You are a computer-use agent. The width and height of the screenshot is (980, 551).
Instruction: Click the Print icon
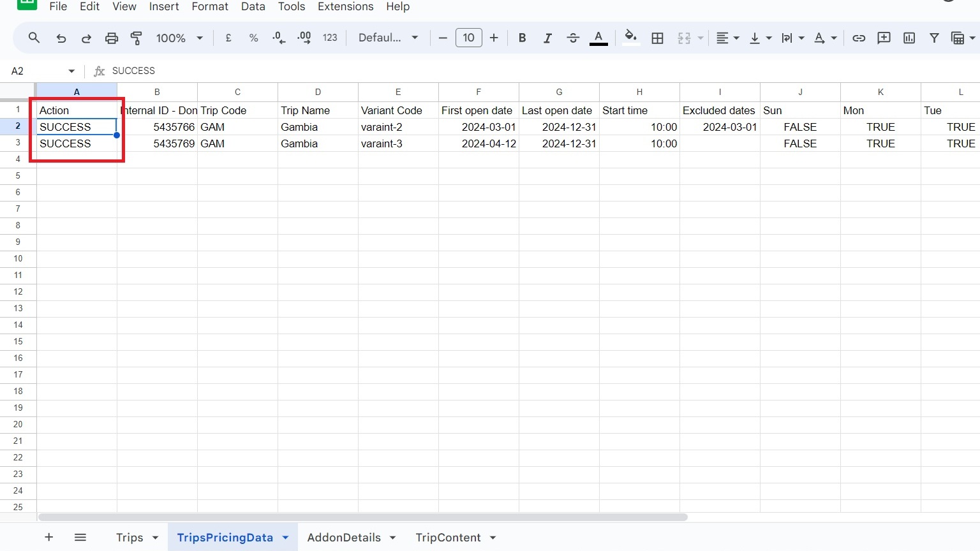112,38
